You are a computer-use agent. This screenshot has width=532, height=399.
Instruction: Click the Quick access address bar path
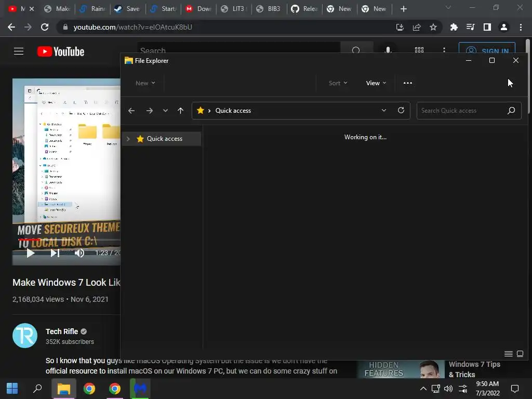(x=233, y=111)
